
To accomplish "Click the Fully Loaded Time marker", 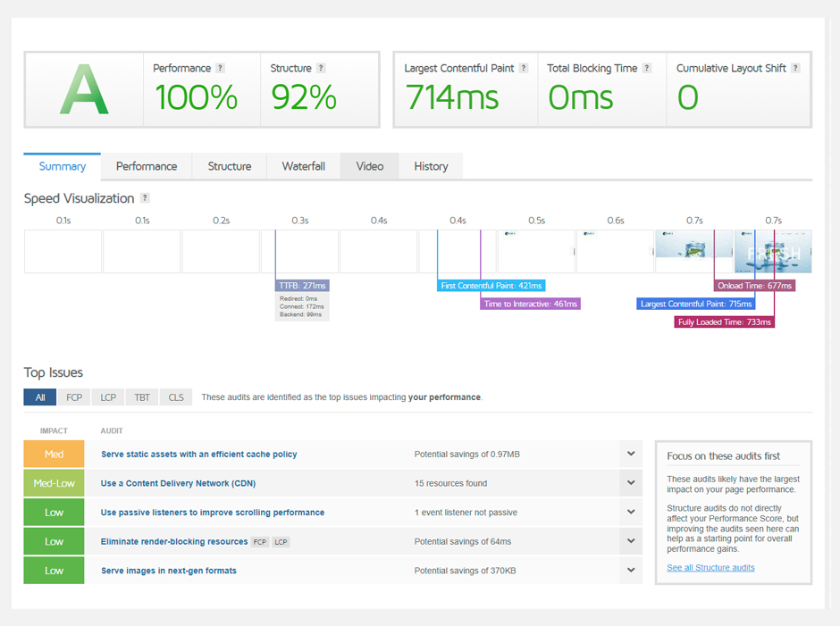I will (x=724, y=322).
